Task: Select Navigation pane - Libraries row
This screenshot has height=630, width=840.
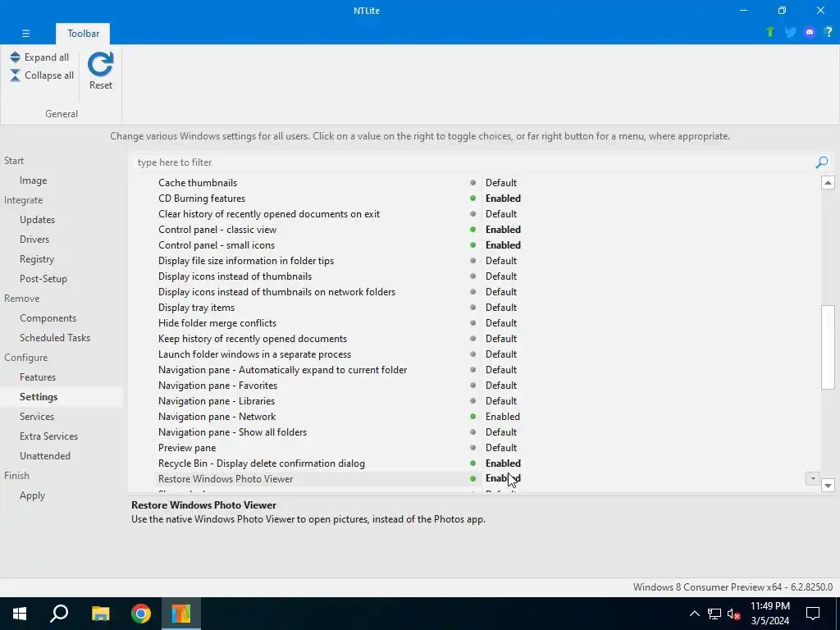Action: 217,400
